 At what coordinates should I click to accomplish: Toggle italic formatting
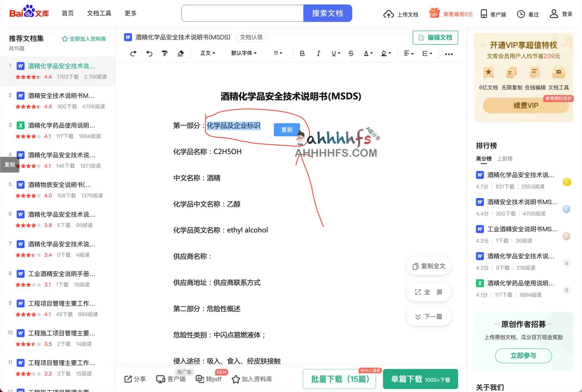click(318, 53)
